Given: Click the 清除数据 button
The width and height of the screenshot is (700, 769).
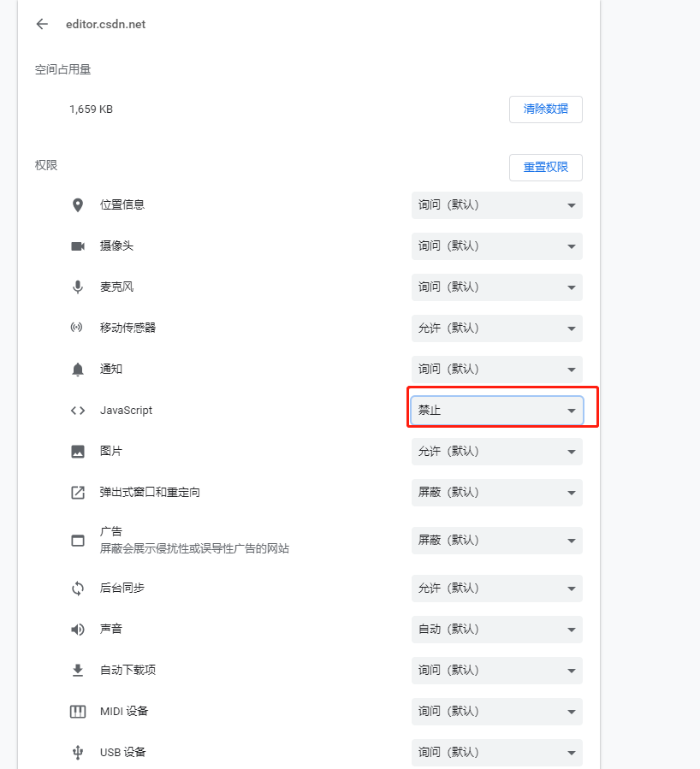Looking at the screenshot, I should pos(546,109).
